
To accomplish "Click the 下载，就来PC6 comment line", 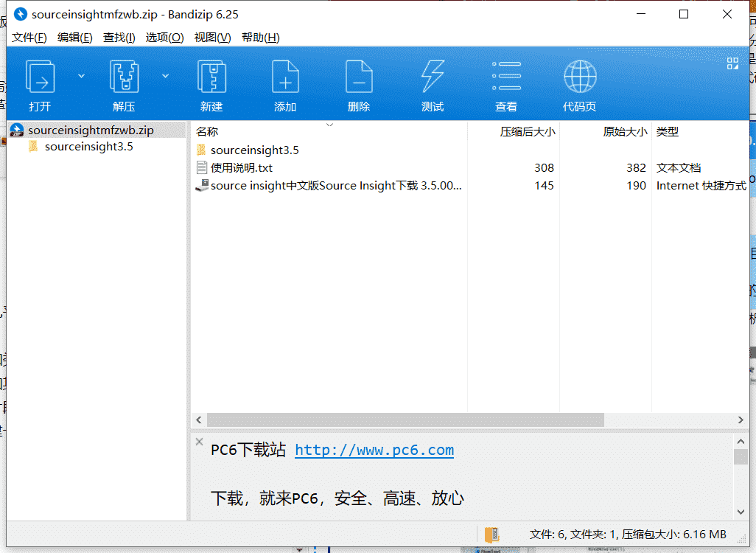I will 337,498.
